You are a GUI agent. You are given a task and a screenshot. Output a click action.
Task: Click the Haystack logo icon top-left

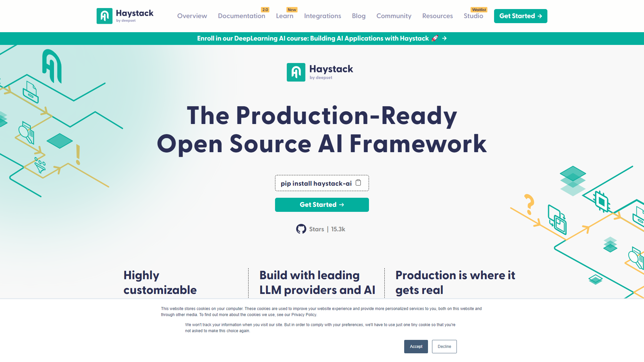104,15
